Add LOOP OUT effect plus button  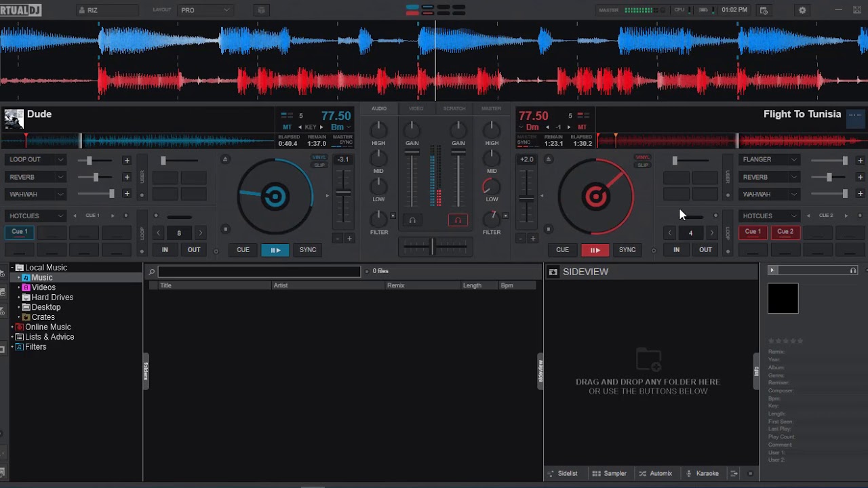click(127, 161)
